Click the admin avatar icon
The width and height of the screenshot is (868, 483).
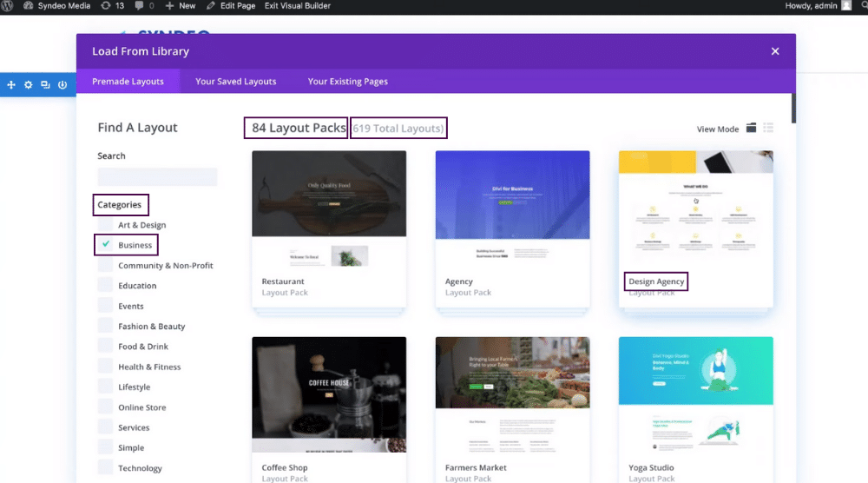click(846, 5)
